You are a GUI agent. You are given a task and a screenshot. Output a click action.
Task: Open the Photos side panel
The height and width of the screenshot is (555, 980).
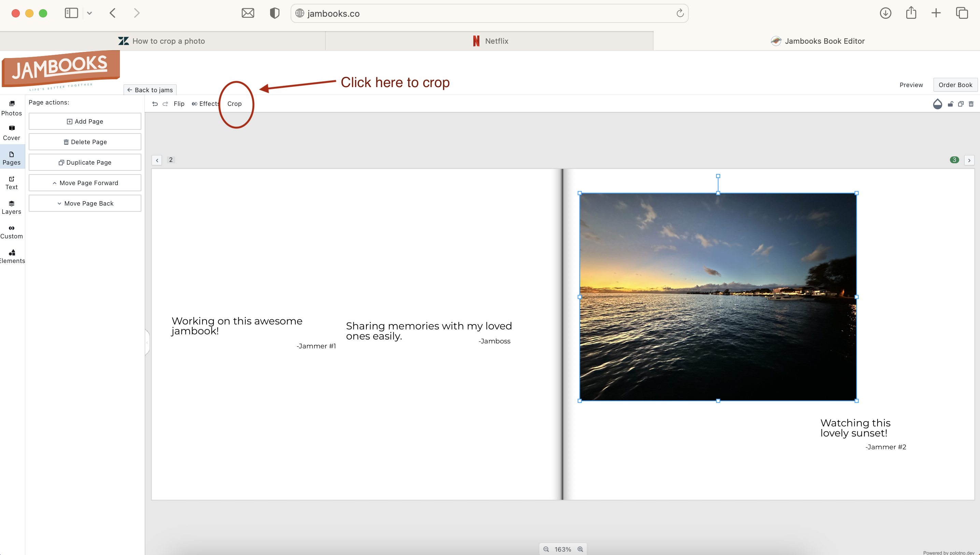click(11, 108)
